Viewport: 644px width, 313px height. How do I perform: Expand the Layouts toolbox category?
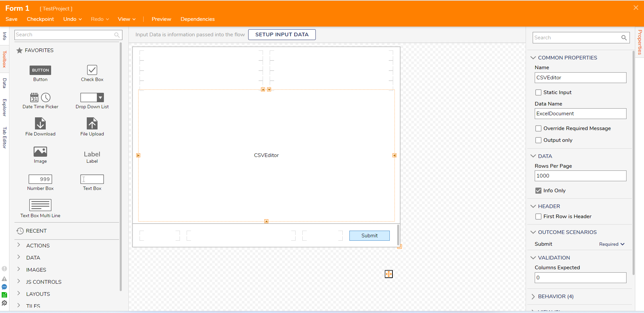[x=19, y=294]
